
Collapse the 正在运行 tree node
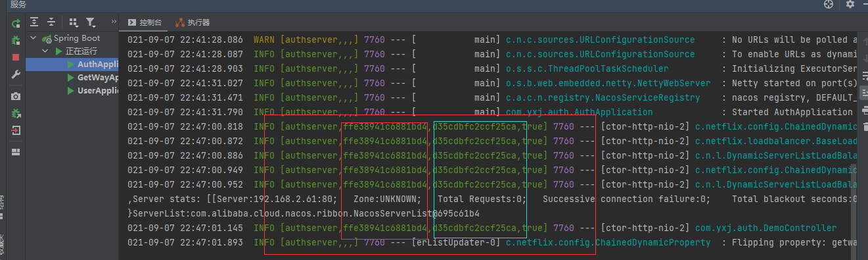[x=45, y=51]
